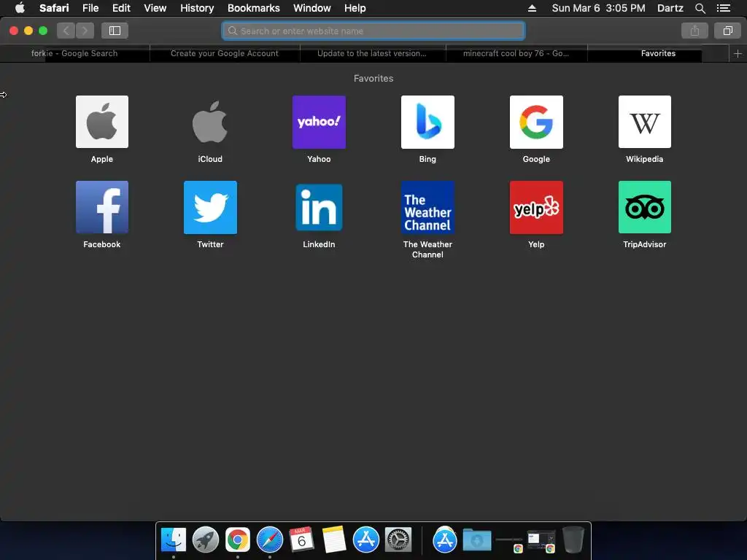
Task: Open the Yahoo favorite
Action: pyautogui.click(x=319, y=122)
